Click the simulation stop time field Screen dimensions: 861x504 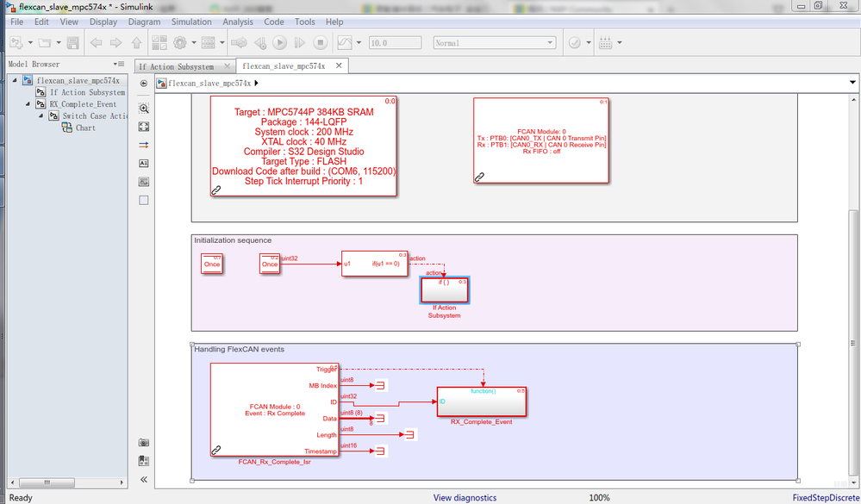pos(395,43)
